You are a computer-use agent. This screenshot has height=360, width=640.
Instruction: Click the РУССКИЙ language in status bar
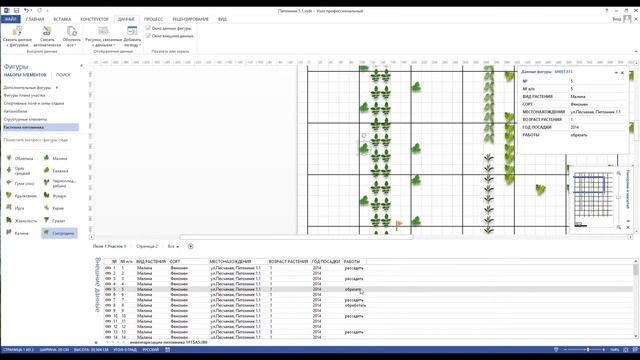click(x=151, y=350)
